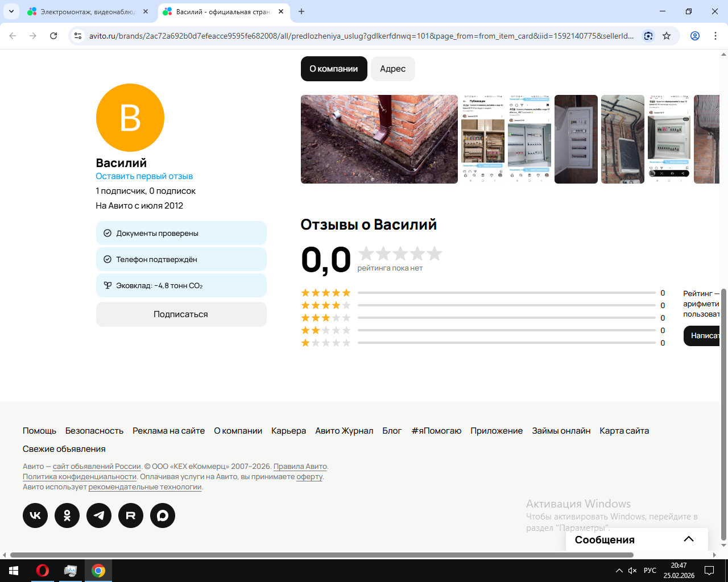Image resolution: width=728 pixels, height=582 pixels.
Task: Click the Написать button
Action: [x=702, y=336]
